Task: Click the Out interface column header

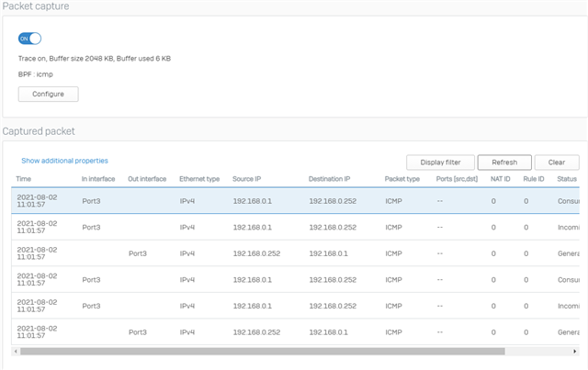Action: 147,179
